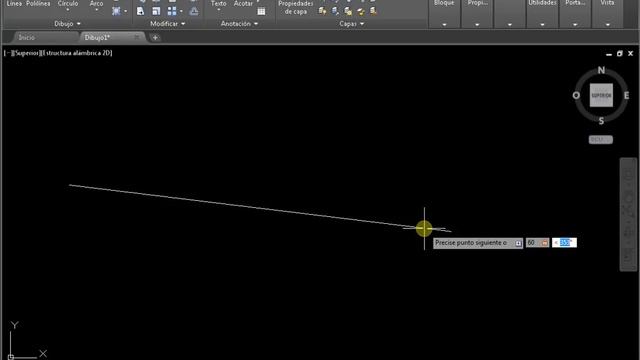Expand the Dibujo panel
Viewport: 640px width, 360px height.
point(67,24)
